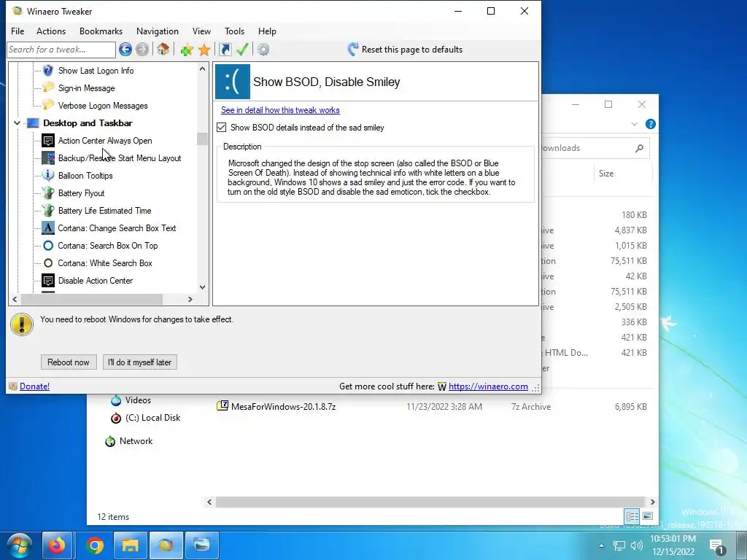This screenshot has height=560, width=747.
Task: Open Explorer help question mark icon
Action: pos(650,124)
